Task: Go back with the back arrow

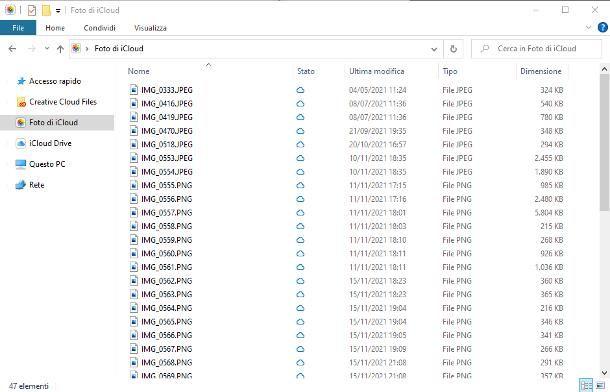Action: click(12, 49)
